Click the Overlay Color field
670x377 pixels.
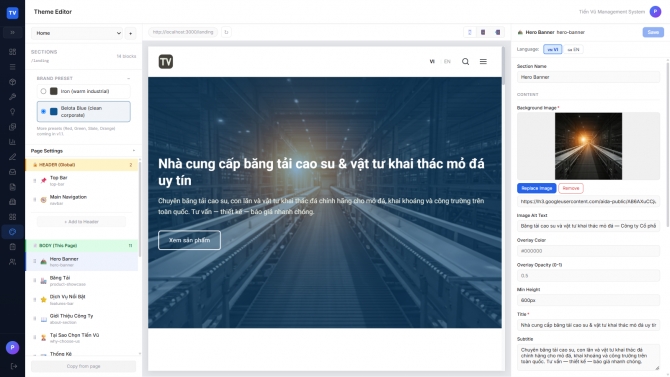pos(588,251)
